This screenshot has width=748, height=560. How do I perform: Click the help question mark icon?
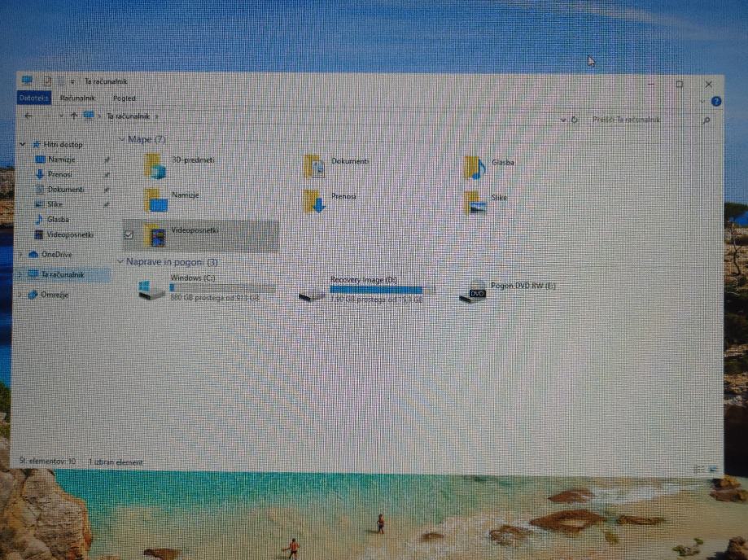pyautogui.click(x=716, y=102)
